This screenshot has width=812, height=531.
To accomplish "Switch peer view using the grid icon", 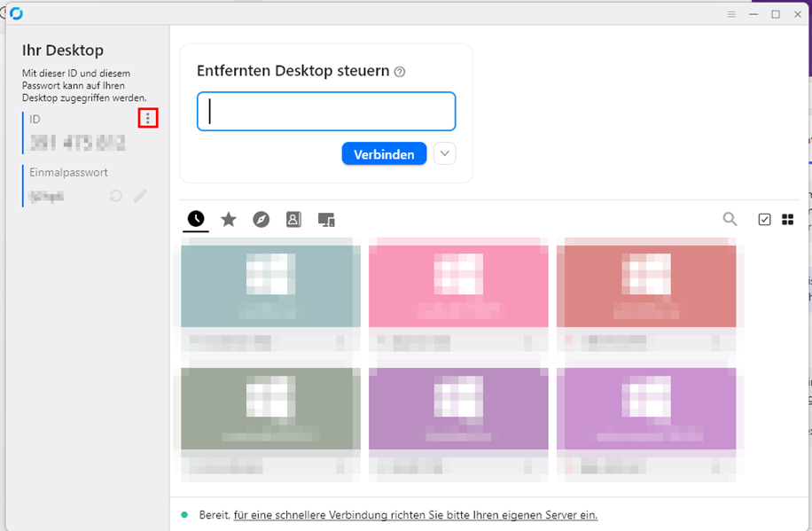I will pyautogui.click(x=787, y=220).
